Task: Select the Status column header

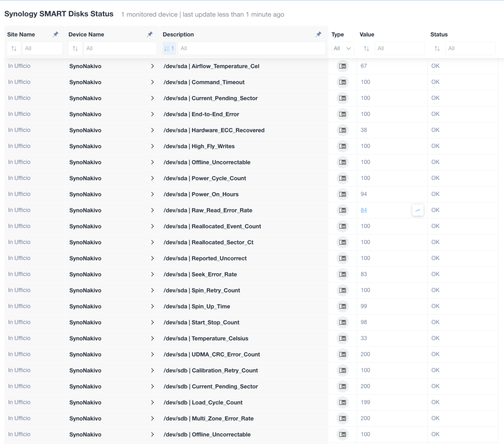Action: [439, 34]
